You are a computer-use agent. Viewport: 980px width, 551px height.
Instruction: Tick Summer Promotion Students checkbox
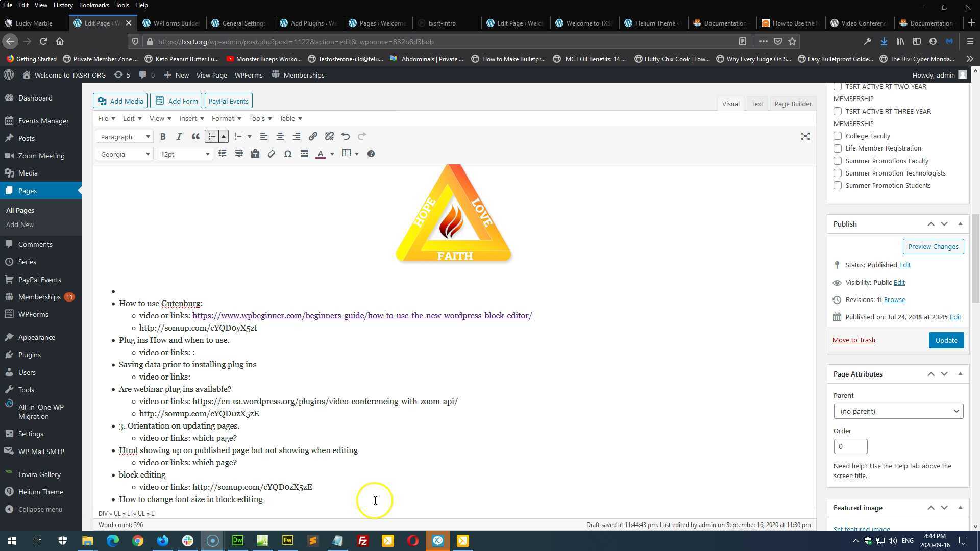point(838,186)
